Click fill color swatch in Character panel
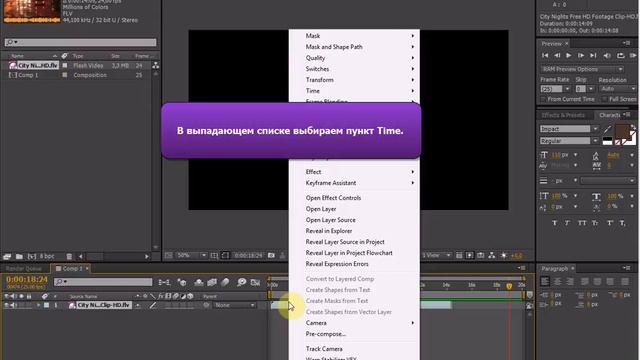The height and width of the screenshot is (360, 640). (x=622, y=131)
